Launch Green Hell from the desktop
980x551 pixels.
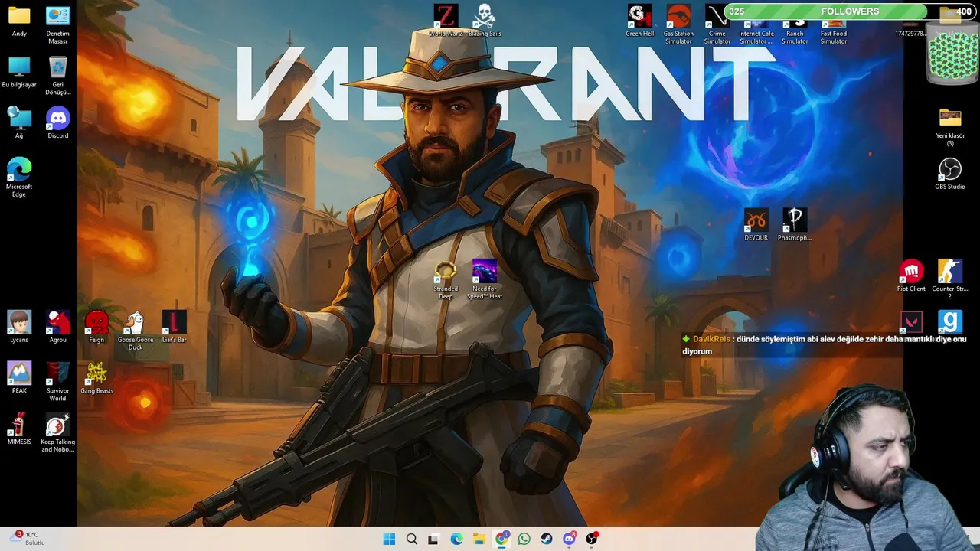(640, 21)
